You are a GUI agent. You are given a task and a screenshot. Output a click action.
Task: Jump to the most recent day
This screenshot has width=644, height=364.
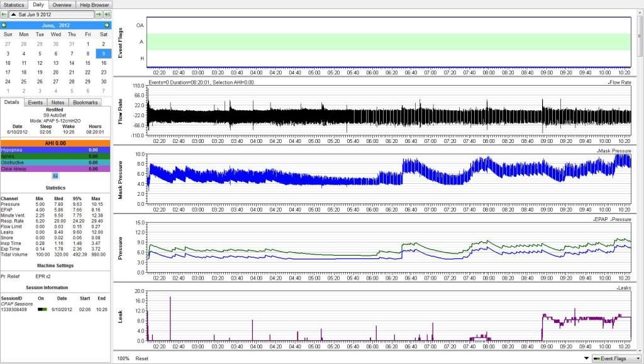pyautogui.click(x=107, y=14)
